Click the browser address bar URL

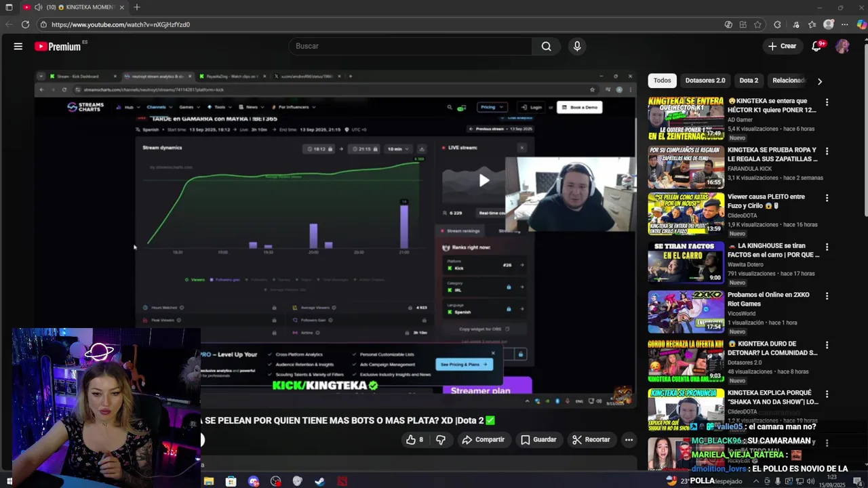click(x=121, y=24)
